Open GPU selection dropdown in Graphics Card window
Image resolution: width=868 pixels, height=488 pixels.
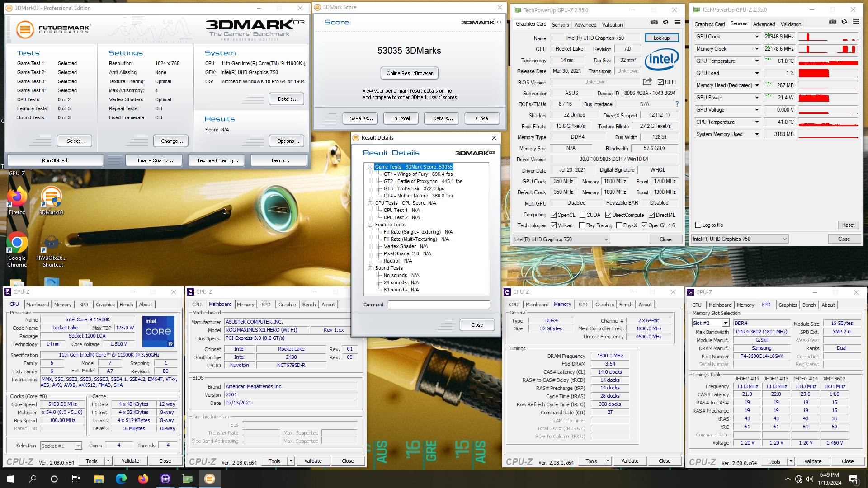pos(606,239)
